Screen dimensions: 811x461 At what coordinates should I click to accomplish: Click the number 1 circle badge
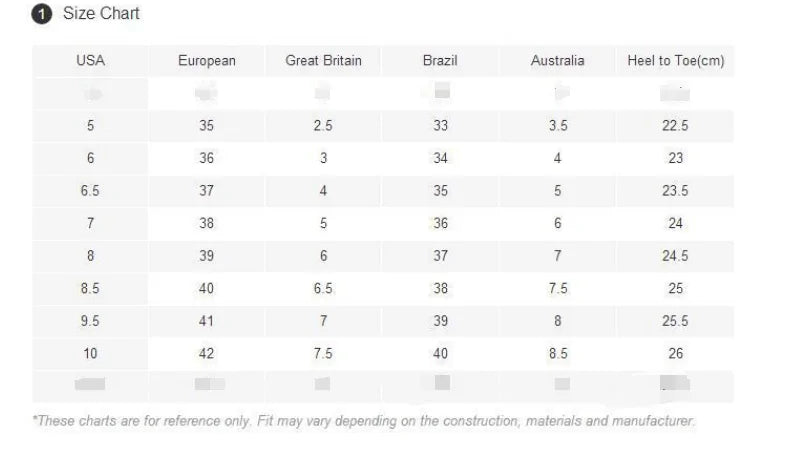tap(41, 14)
